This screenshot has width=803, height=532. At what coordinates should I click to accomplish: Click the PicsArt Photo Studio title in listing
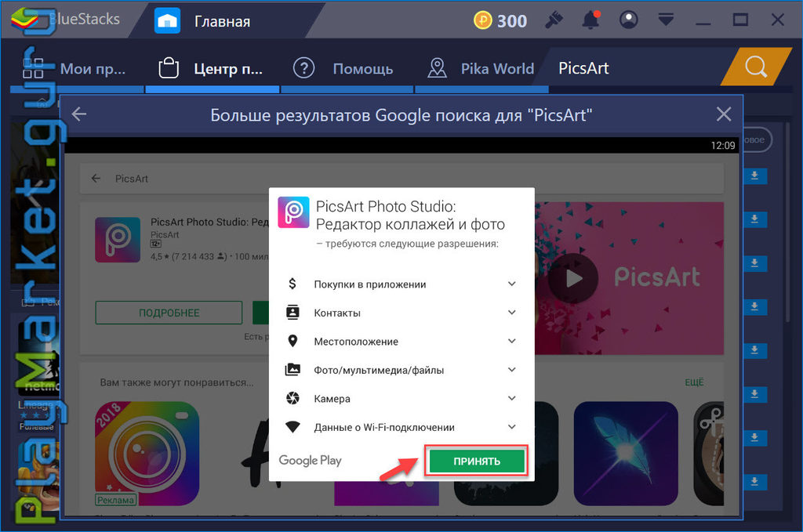(x=209, y=222)
